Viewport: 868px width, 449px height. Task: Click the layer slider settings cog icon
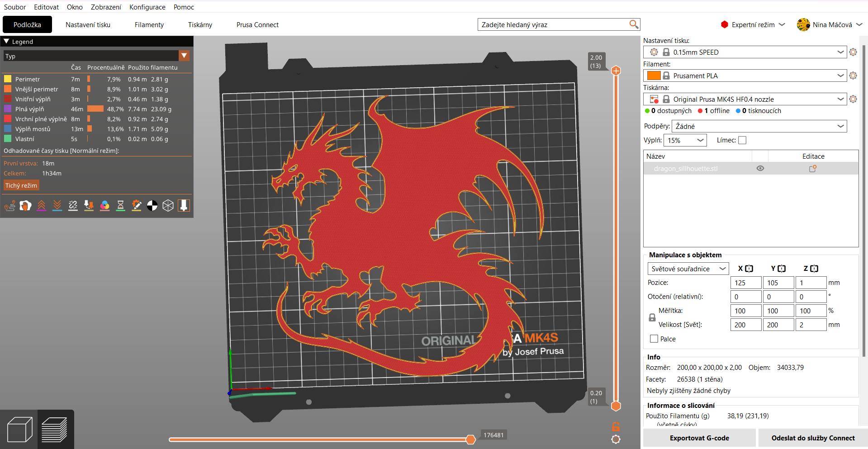(x=616, y=439)
